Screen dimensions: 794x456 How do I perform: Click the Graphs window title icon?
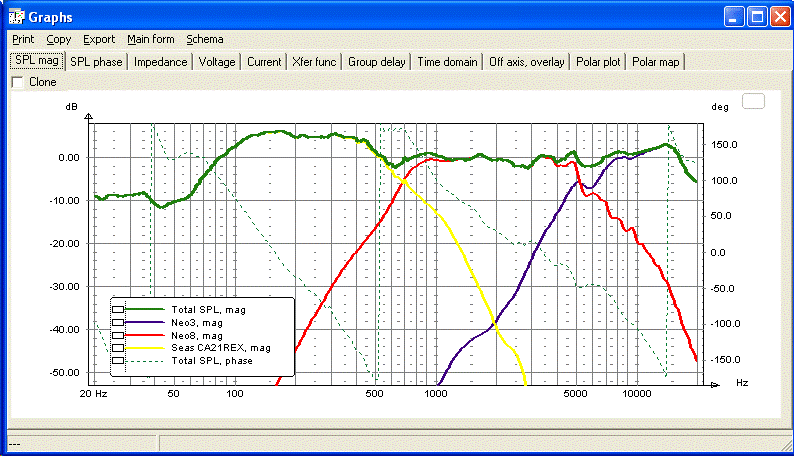pyautogui.click(x=17, y=17)
